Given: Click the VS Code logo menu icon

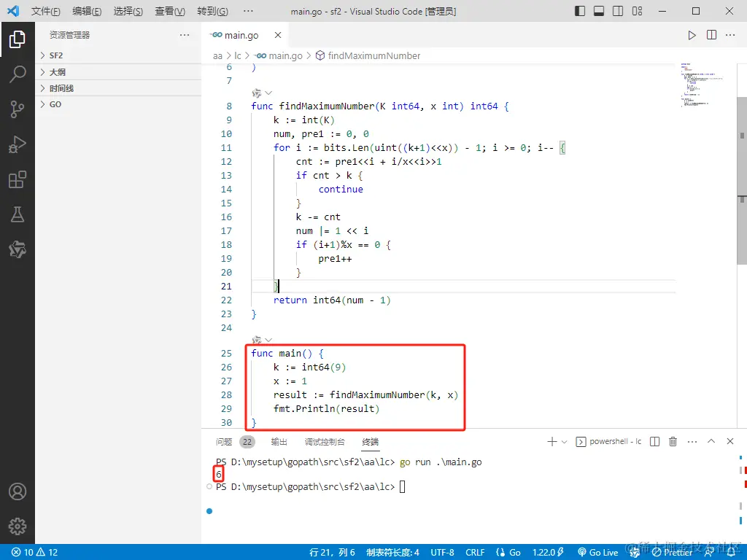Looking at the screenshot, I should click(x=13, y=11).
